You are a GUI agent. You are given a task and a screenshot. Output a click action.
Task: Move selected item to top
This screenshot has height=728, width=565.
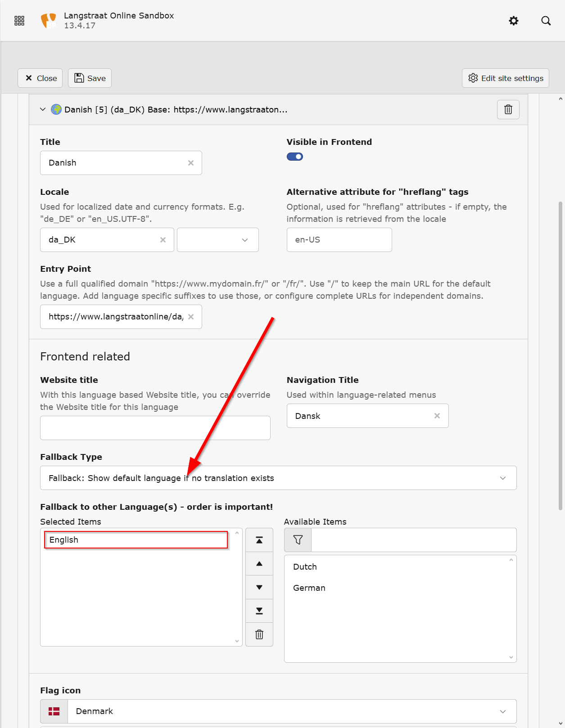coord(259,540)
